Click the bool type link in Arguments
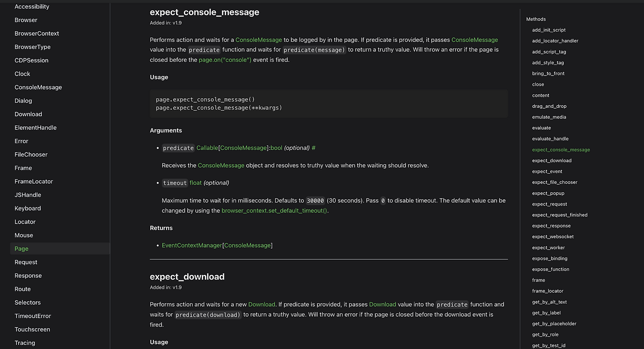The width and height of the screenshot is (644, 349). [x=276, y=148]
